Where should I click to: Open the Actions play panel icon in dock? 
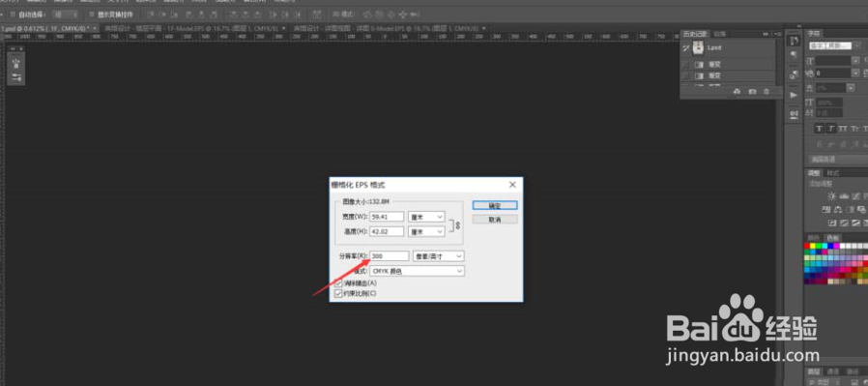point(794,95)
